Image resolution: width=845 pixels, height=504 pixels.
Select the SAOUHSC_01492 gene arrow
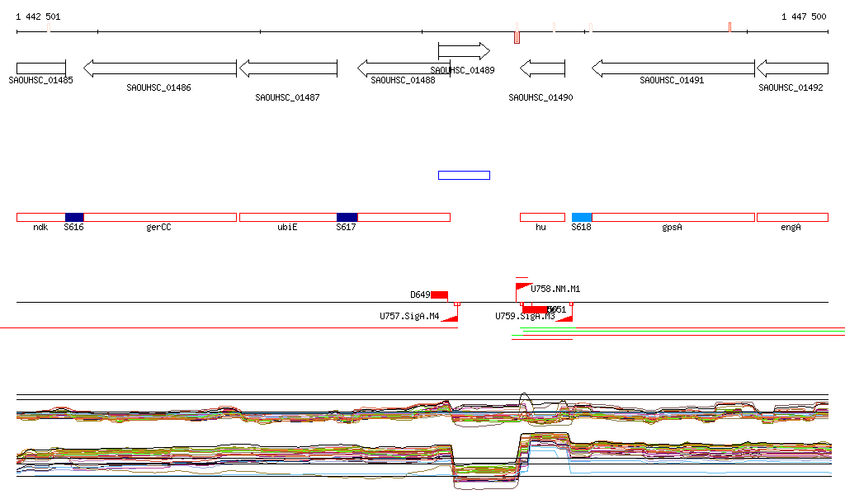coord(793,68)
